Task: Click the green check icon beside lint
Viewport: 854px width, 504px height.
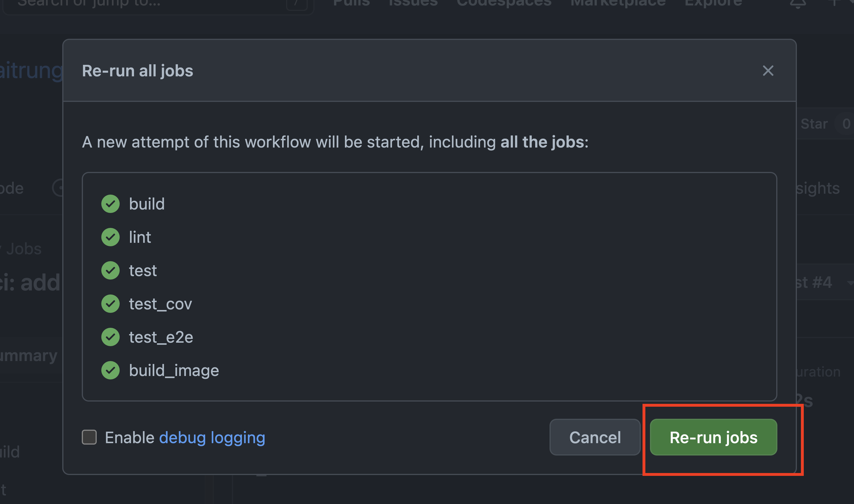Action: tap(110, 237)
